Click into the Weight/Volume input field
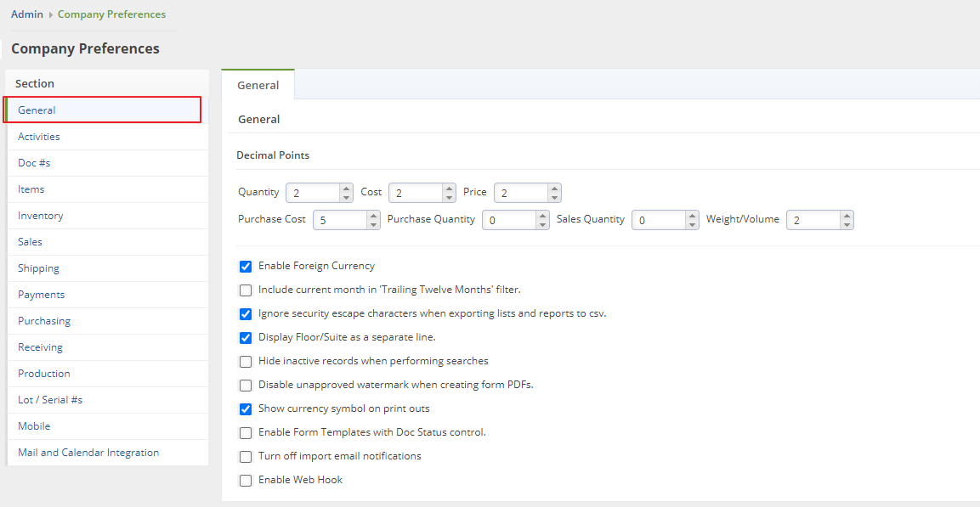Screen dimensions: 980x507 [x=813, y=220]
